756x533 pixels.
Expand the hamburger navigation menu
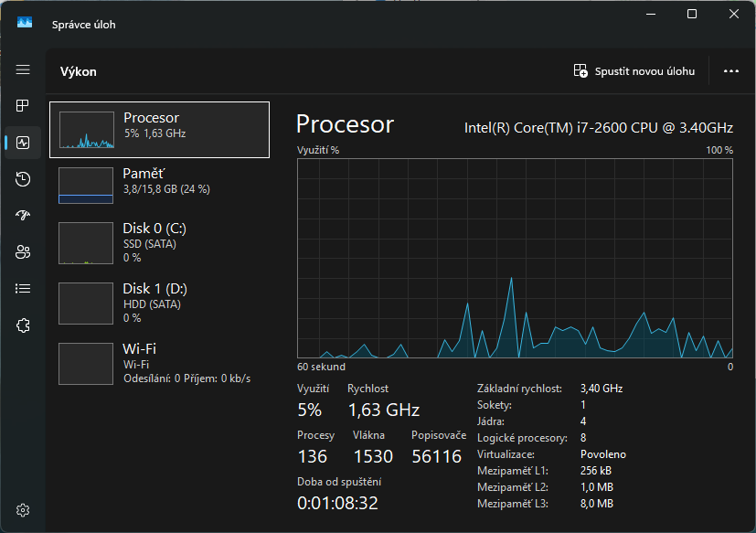(x=23, y=70)
